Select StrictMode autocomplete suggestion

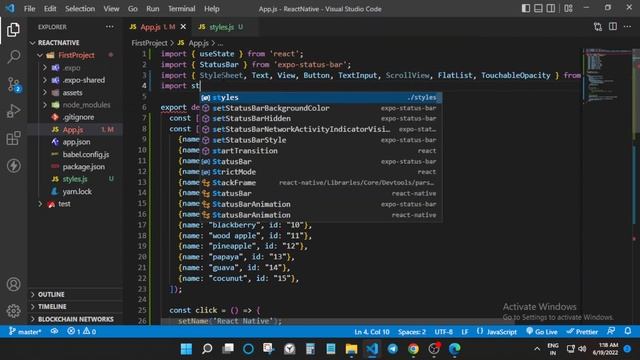tap(320, 172)
